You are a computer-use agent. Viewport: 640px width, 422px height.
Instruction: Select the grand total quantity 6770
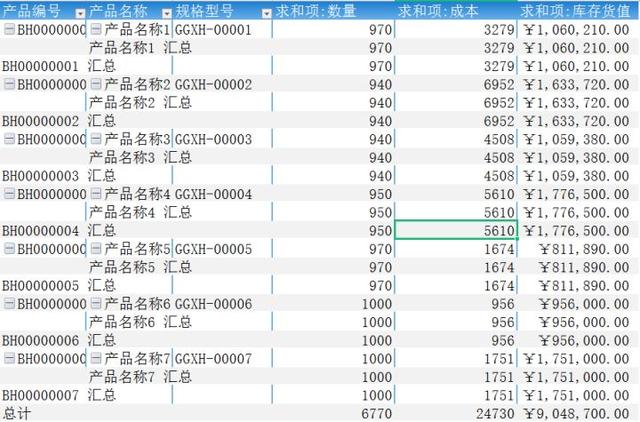(x=376, y=414)
